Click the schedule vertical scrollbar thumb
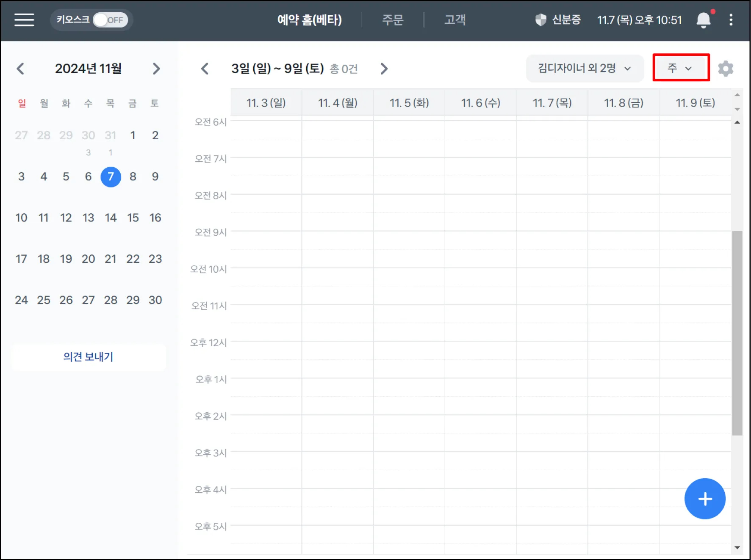This screenshot has width=751, height=560. (x=737, y=333)
